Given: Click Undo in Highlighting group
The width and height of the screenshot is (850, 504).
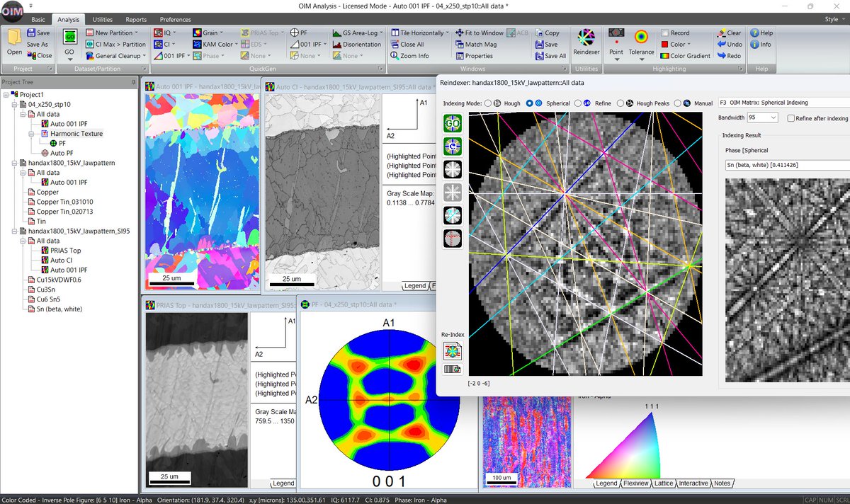Looking at the screenshot, I should pos(728,44).
